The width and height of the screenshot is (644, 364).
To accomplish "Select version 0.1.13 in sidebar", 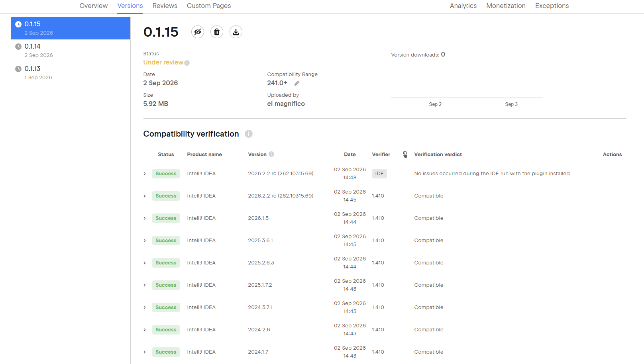I will (71, 73).
